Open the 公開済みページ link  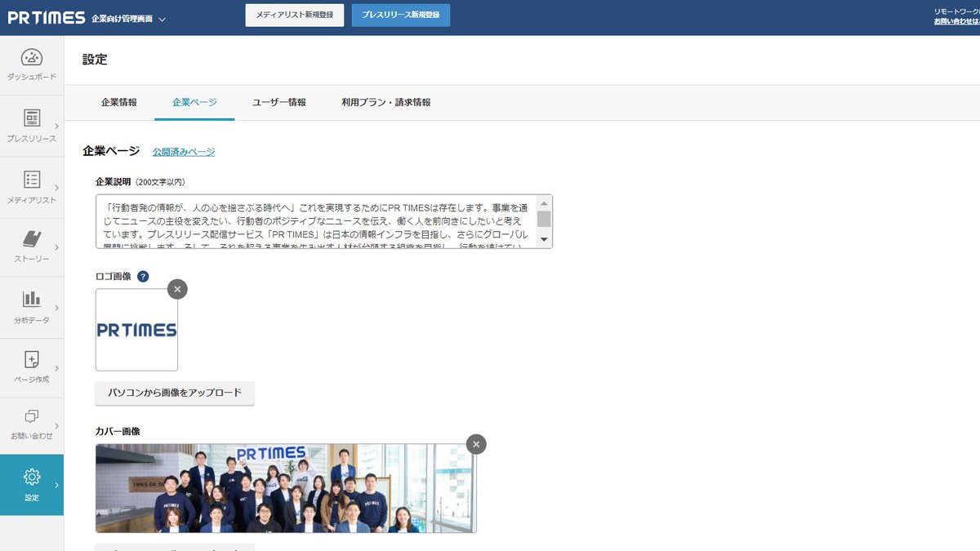coord(184,152)
